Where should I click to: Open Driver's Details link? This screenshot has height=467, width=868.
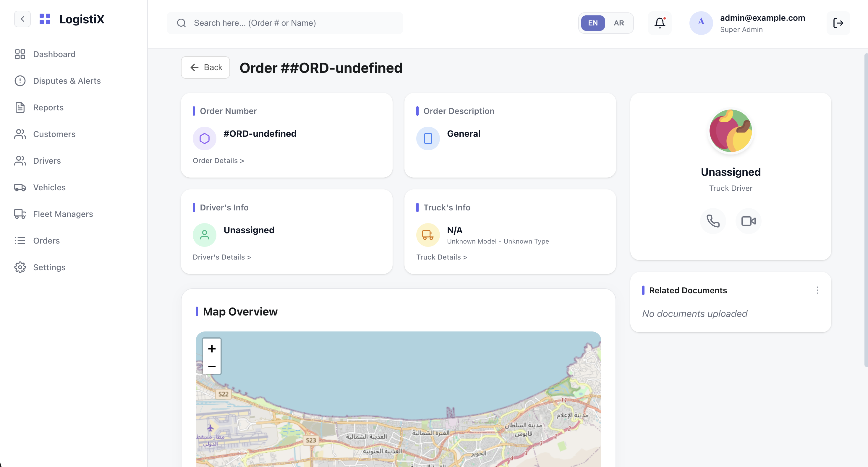tap(222, 257)
